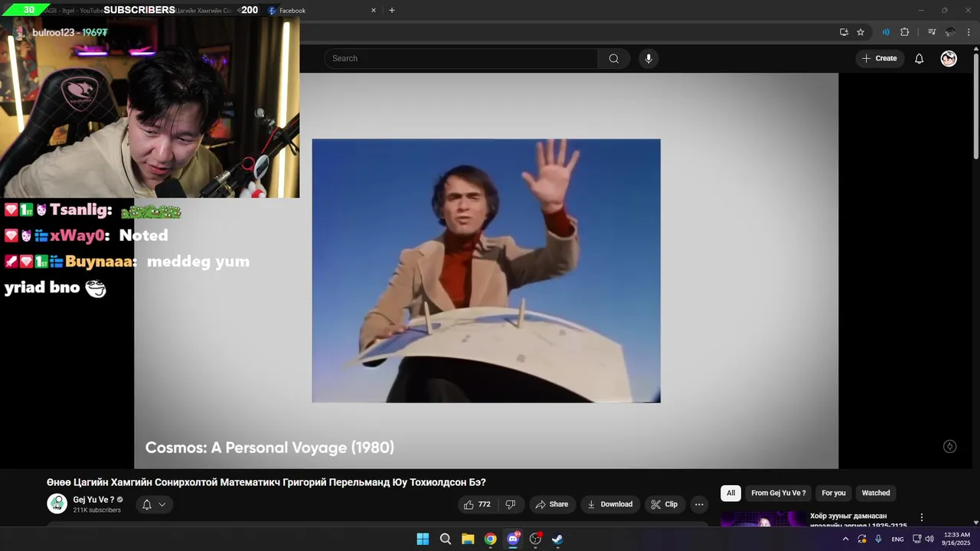Open Gej Yu Ve ? channel name link
Viewport: 980px width, 551px height.
[93, 500]
